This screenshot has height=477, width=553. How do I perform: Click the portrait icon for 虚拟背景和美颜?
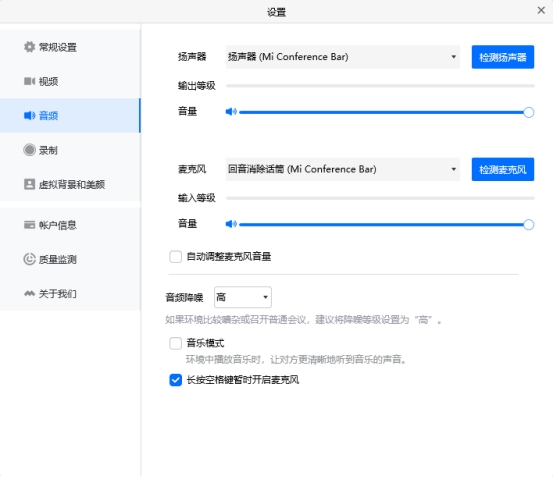(x=29, y=184)
